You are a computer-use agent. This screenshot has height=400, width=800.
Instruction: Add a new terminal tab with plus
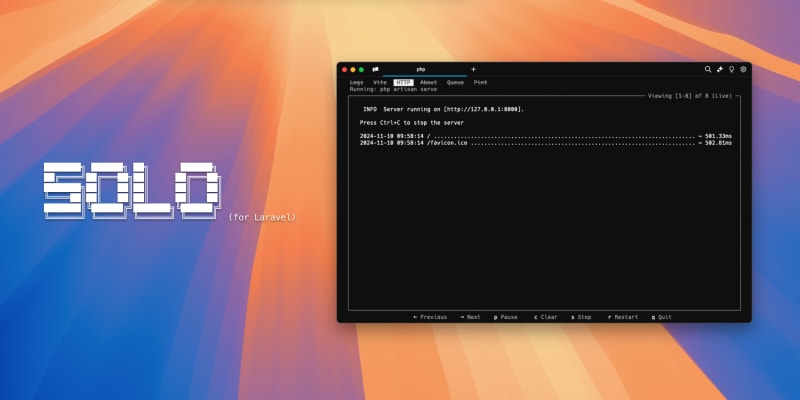pyautogui.click(x=473, y=69)
